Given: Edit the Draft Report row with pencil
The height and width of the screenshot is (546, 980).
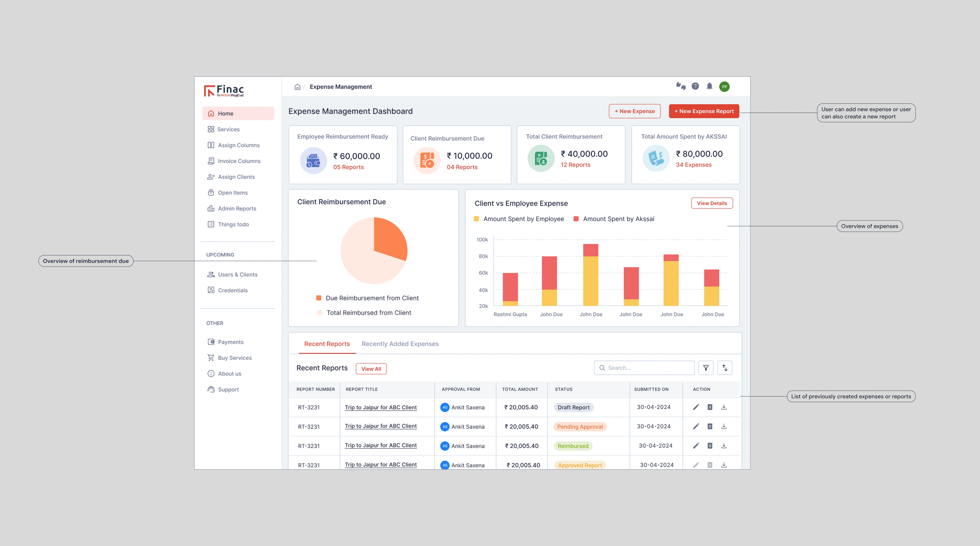Looking at the screenshot, I should tap(696, 407).
